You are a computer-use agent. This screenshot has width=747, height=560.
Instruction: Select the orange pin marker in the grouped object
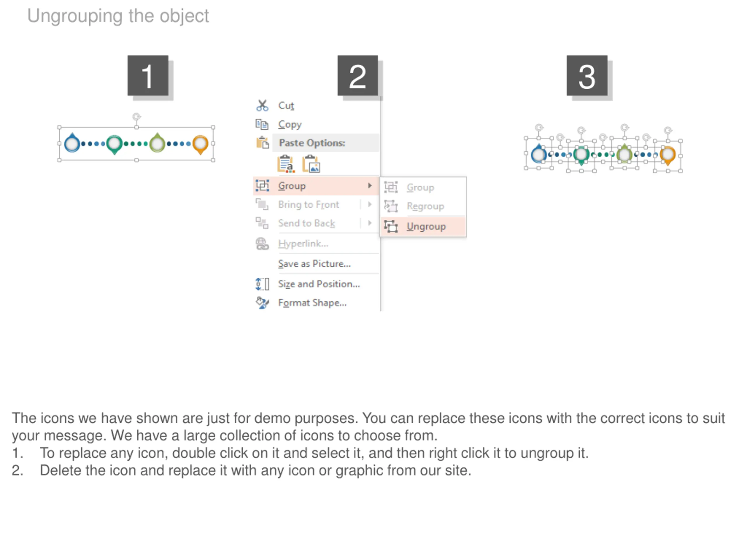click(200, 144)
